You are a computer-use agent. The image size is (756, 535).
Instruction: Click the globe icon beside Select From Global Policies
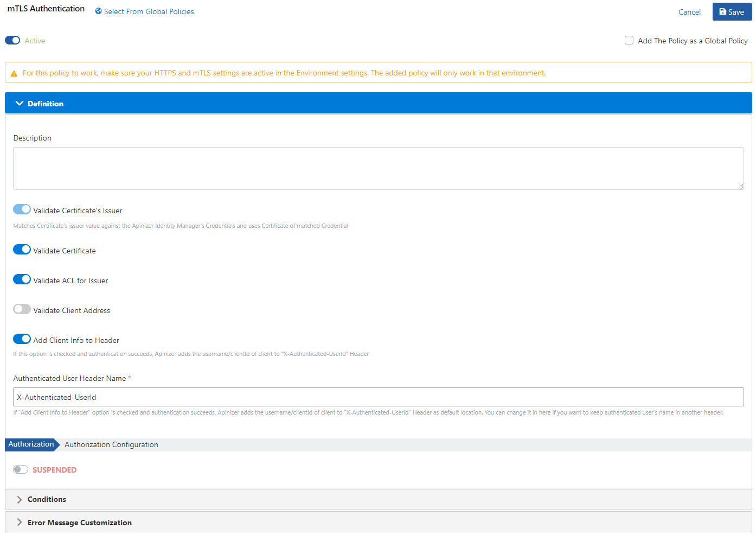(98, 11)
